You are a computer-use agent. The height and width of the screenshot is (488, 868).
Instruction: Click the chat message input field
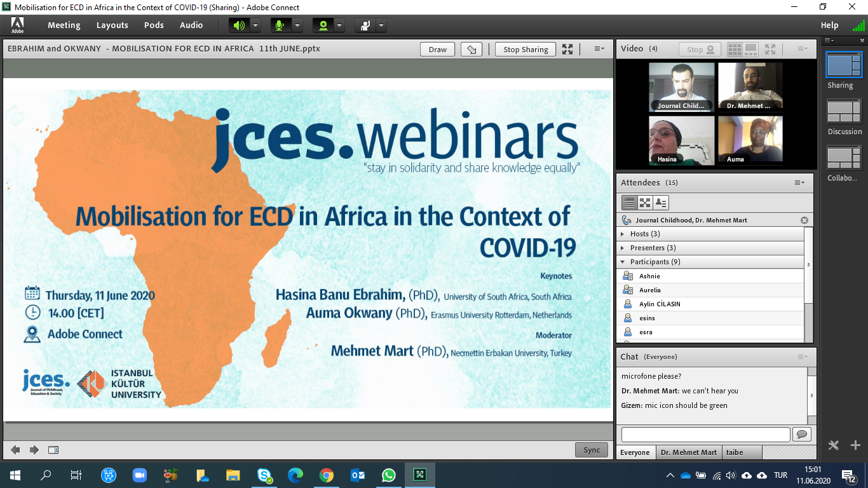click(x=705, y=435)
